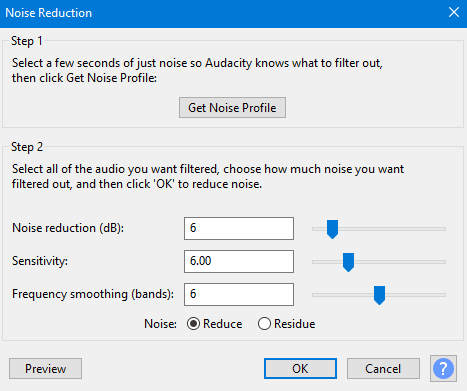The height and width of the screenshot is (391, 467).
Task: Focus the Noise reduction (dB) input field
Action: [239, 228]
